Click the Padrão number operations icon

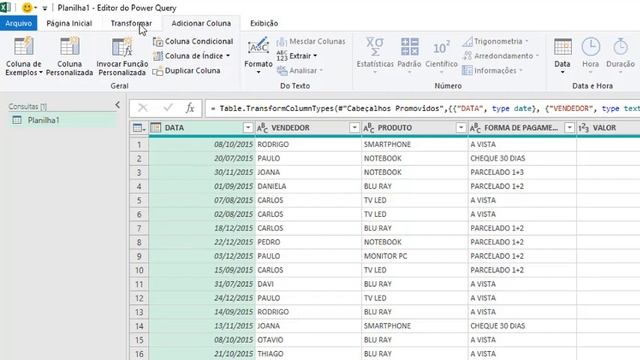tap(409, 47)
